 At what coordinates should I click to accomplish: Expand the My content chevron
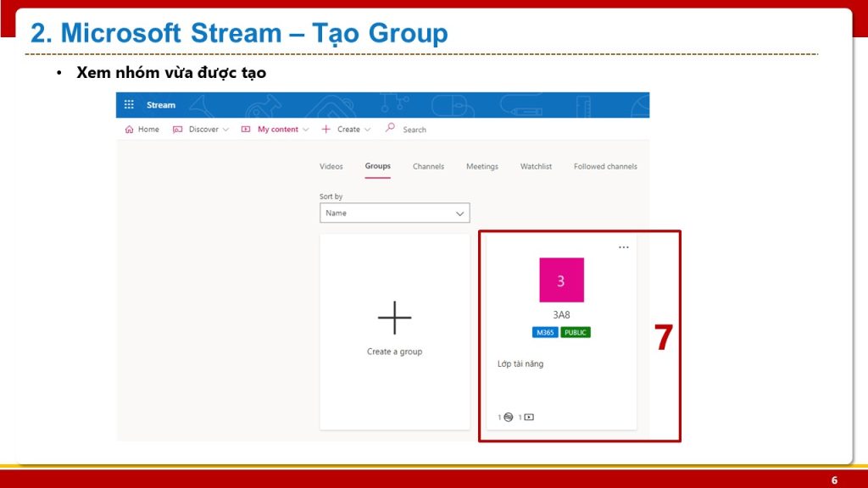point(305,130)
